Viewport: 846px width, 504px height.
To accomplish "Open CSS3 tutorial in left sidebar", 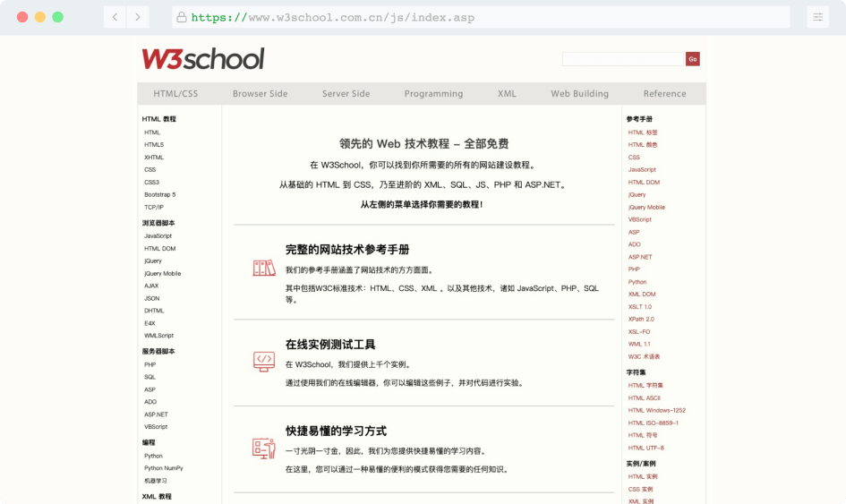I will pos(151,182).
